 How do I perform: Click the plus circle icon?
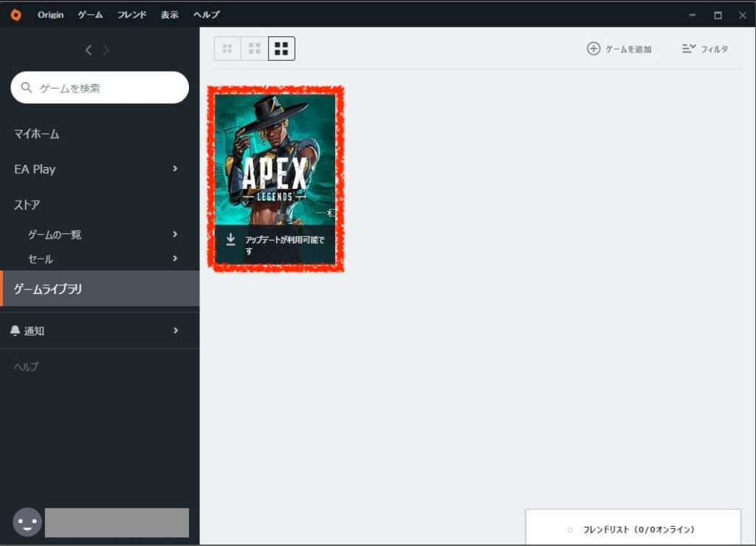594,49
